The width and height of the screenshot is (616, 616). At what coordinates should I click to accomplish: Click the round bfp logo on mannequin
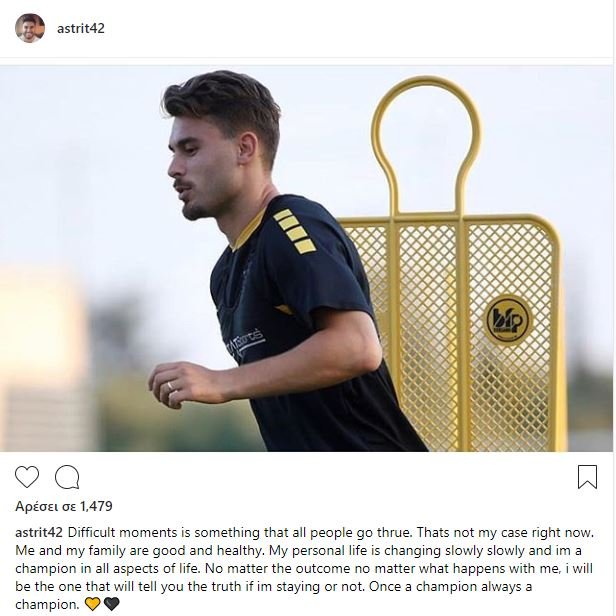[507, 320]
